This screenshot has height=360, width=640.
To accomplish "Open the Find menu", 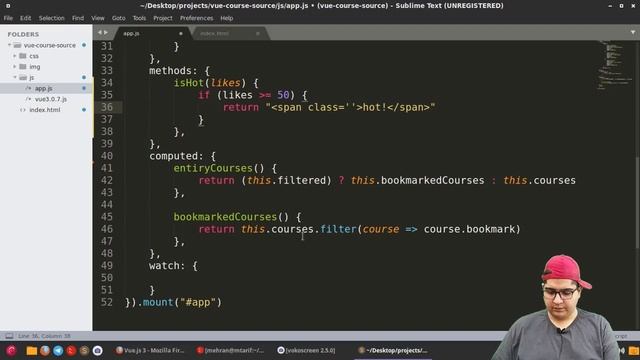I will click(x=78, y=18).
